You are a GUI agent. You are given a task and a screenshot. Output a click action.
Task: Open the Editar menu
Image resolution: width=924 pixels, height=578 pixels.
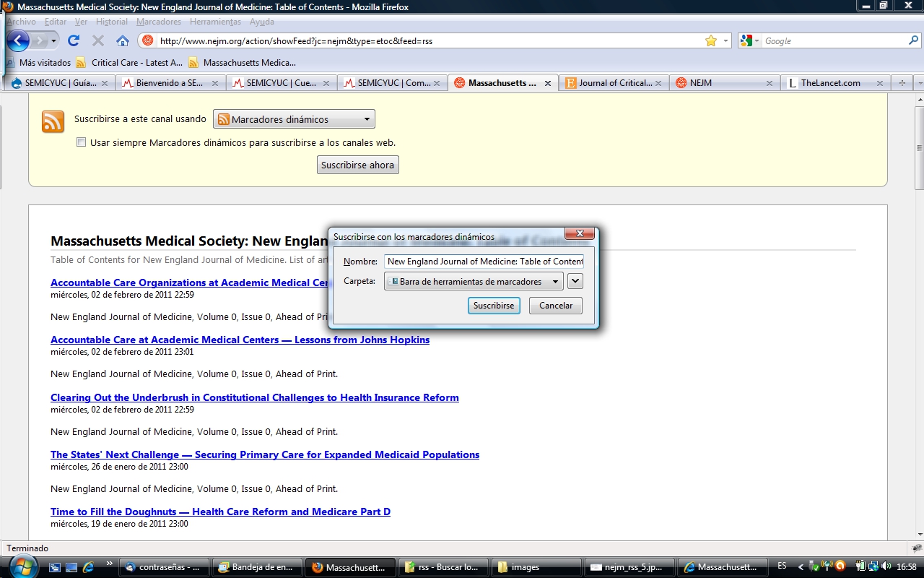(x=56, y=22)
